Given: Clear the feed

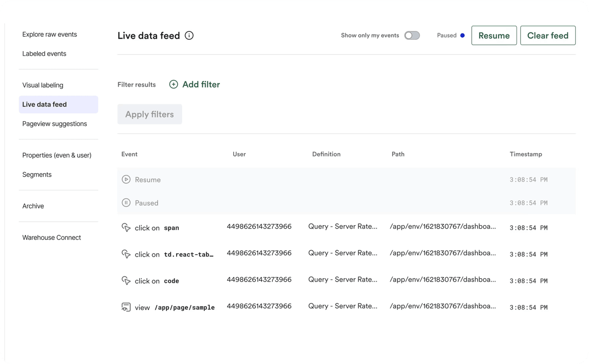Looking at the screenshot, I should [x=548, y=35].
